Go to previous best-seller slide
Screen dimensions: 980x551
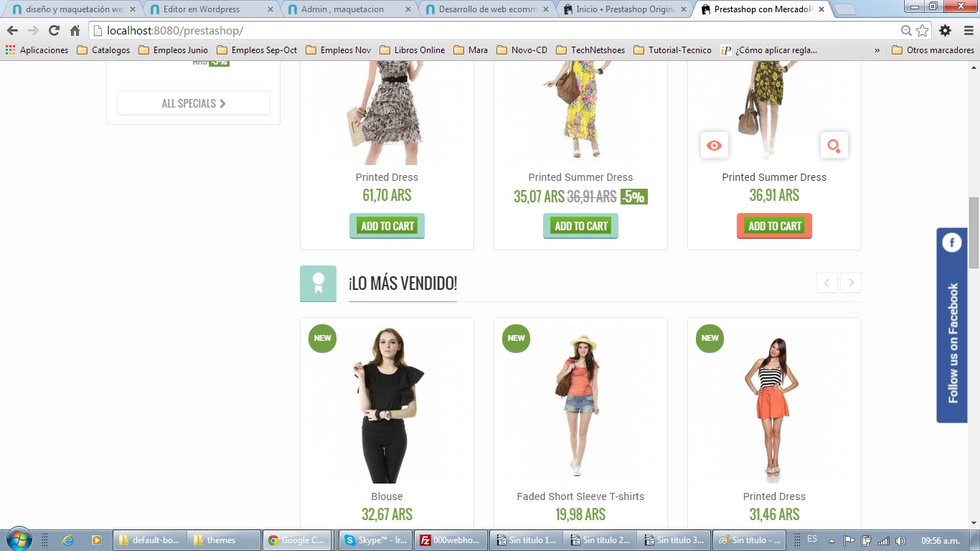point(826,283)
